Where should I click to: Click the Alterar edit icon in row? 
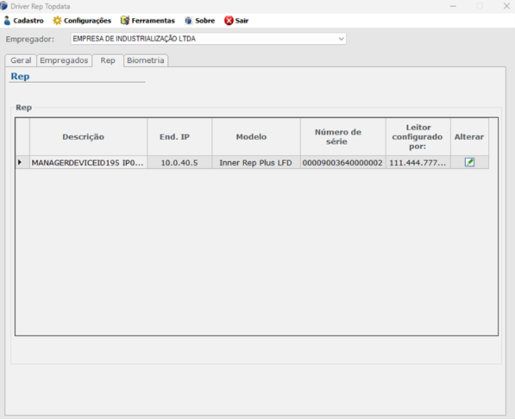pyautogui.click(x=469, y=162)
